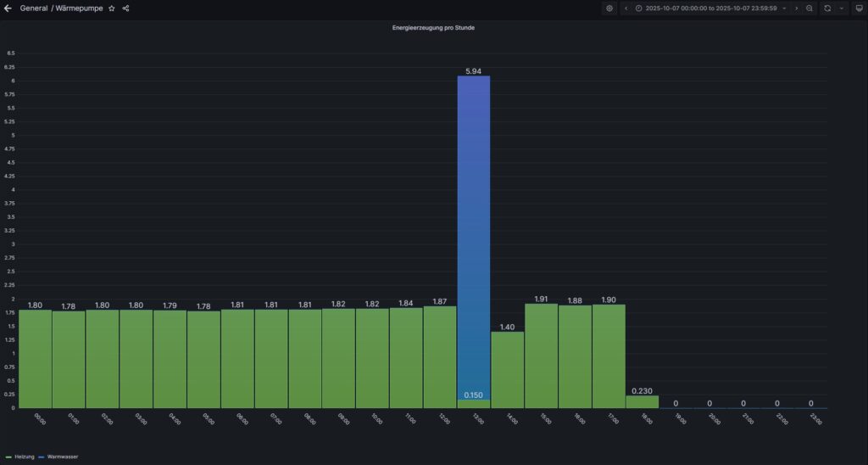The width and height of the screenshot is (868, 465).
Task: Click the green 1.40 Heizung bar
Action: coord(507,370)
